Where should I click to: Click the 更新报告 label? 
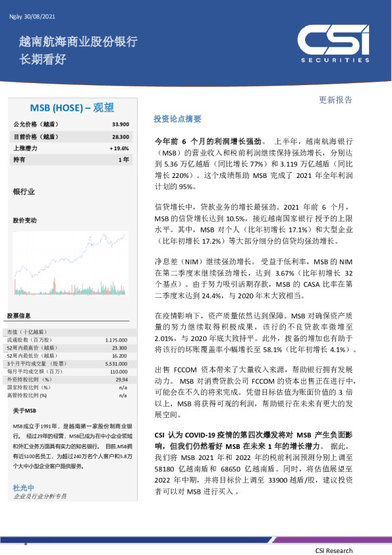click(x=335, y=100)
